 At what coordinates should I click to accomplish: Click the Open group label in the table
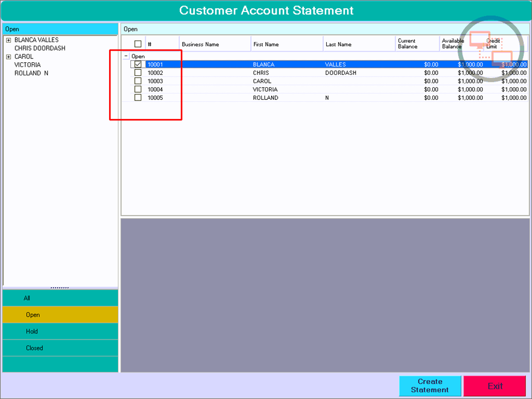138,56
